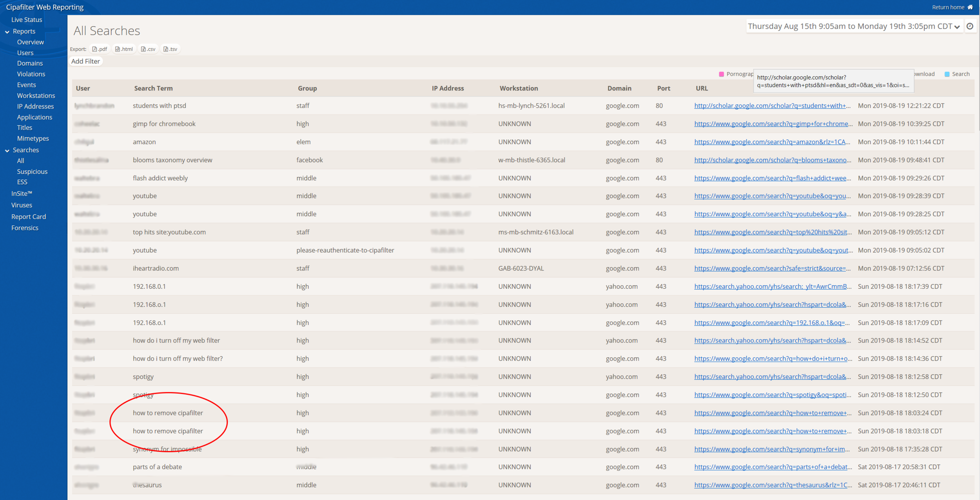980x500 pixels.
Task: Click the Pornography pink legend swatch
Action: pyautogui.click(x=721, y=74)
